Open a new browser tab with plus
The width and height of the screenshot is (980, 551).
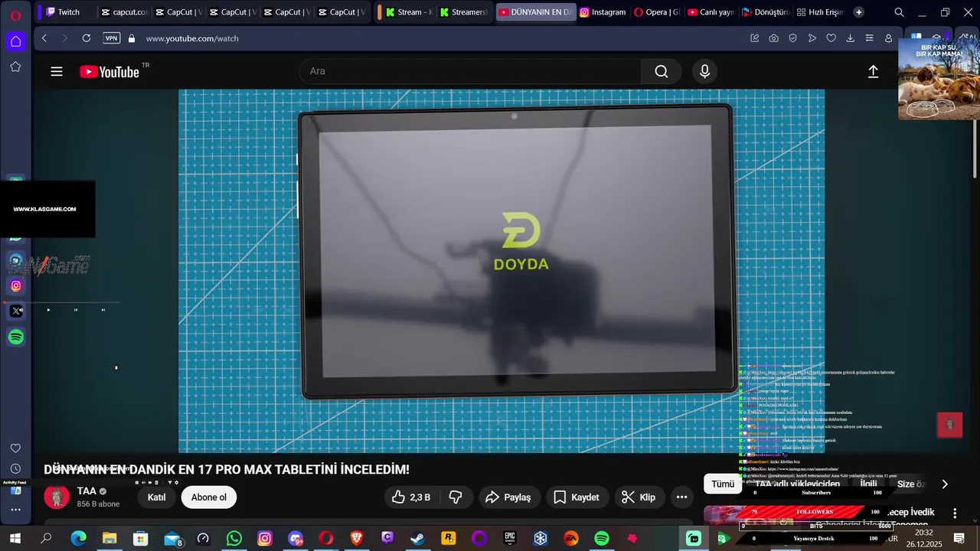click(x=858, y=12)
